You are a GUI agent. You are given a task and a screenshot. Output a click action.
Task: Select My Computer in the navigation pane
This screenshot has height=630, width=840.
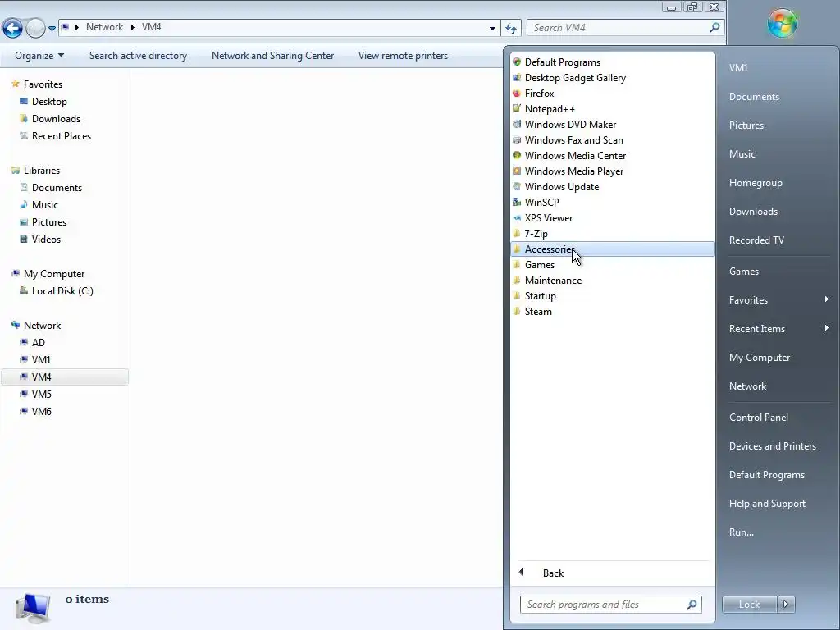click(54, 274)
